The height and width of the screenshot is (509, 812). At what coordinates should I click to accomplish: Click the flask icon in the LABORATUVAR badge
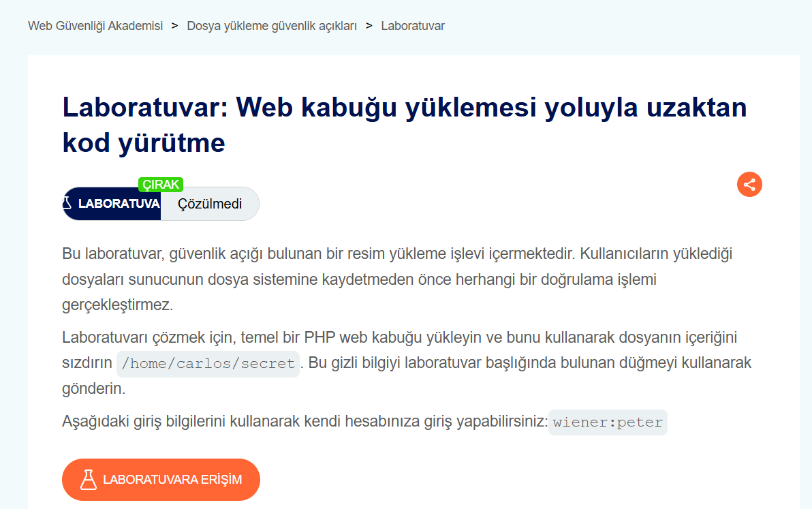coord(67,203)
